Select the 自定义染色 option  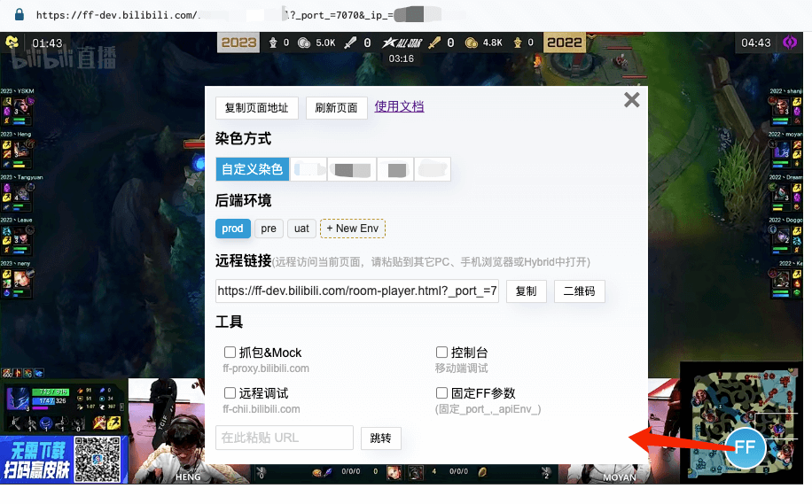252,169
